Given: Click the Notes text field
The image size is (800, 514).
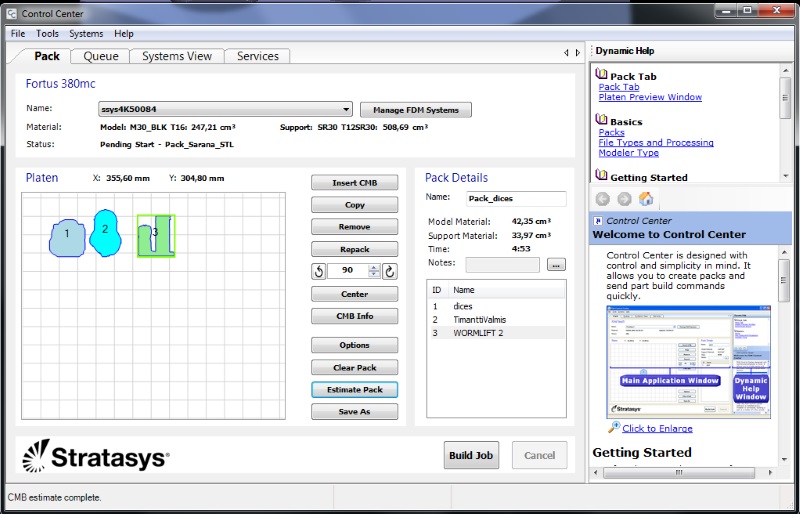Looking at the screenshot, I should coord(503,264).
